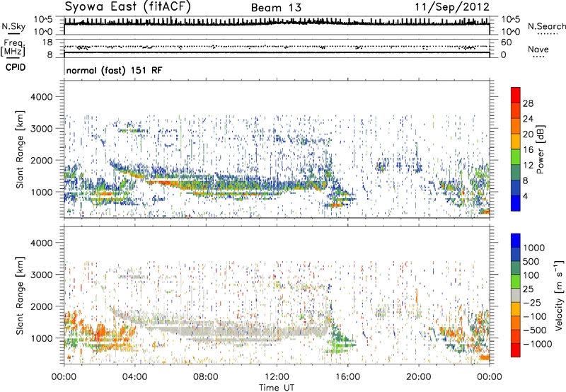Click the '16:00' time axis tick label

[x=347, y=377]
